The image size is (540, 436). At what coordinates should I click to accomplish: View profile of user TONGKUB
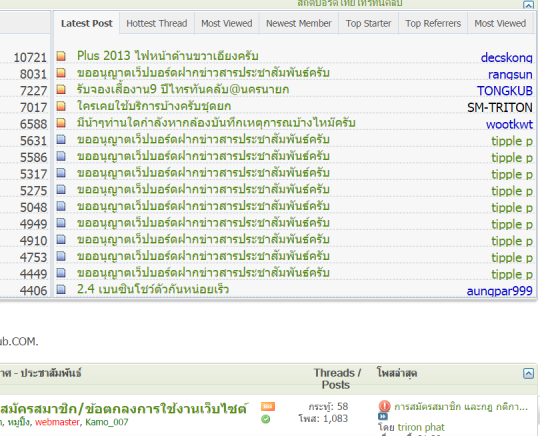(x=505, y=91)
